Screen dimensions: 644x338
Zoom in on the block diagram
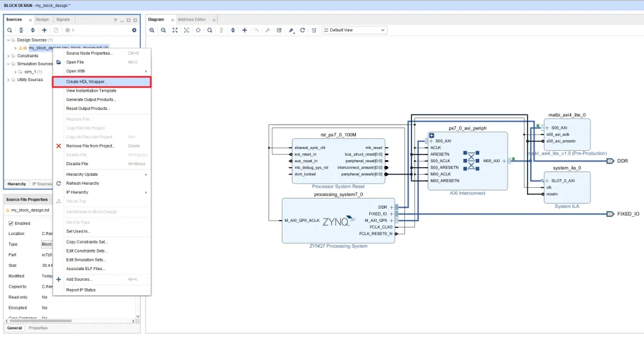click(153, 30)
